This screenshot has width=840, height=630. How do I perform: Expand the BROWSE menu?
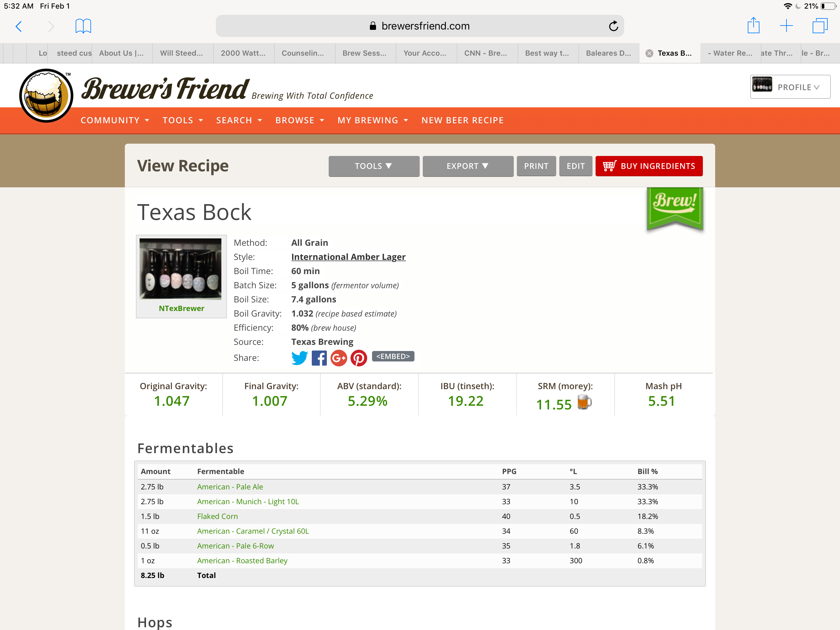click(x=299, y=121)
